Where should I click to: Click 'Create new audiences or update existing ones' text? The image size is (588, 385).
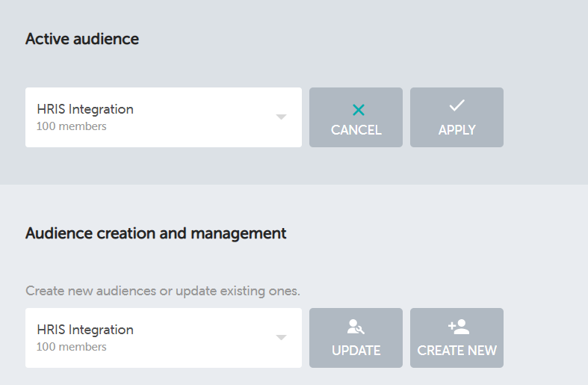click(162, 290)
